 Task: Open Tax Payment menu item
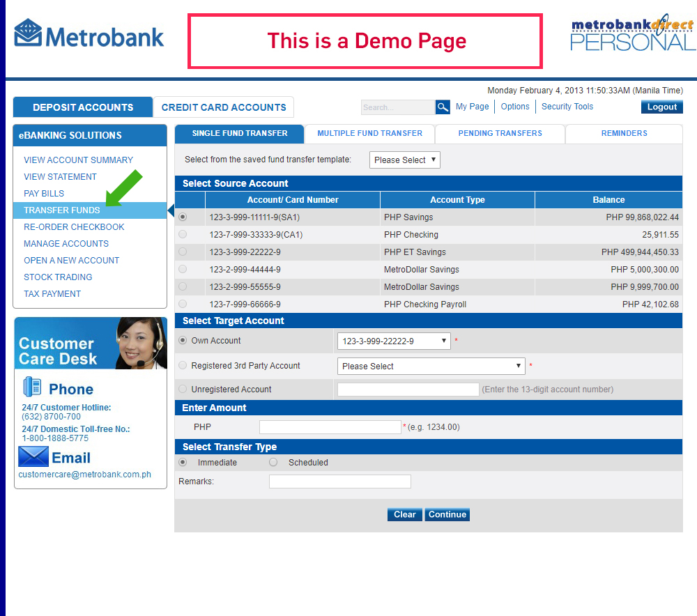(x=52, y=294)
